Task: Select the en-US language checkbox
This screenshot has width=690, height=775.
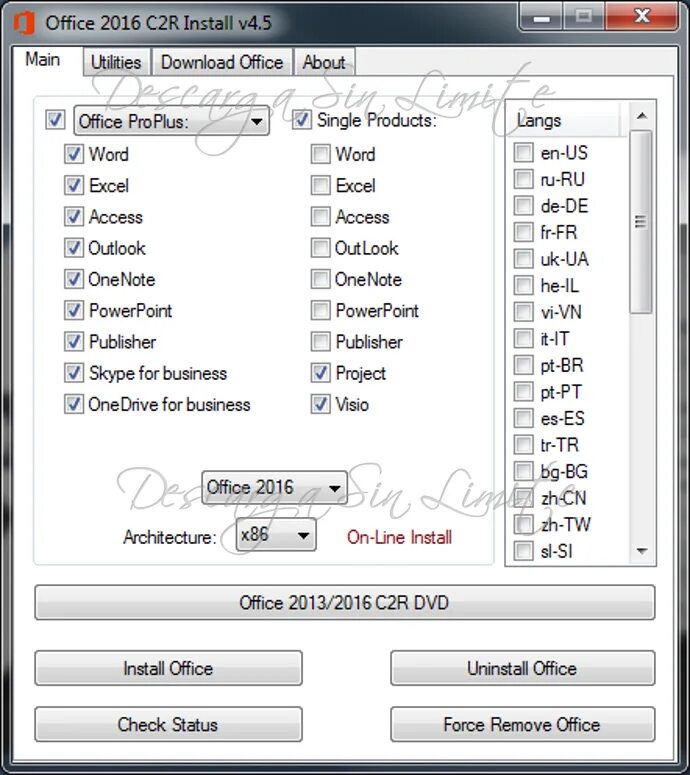Action: click(523, 153)
